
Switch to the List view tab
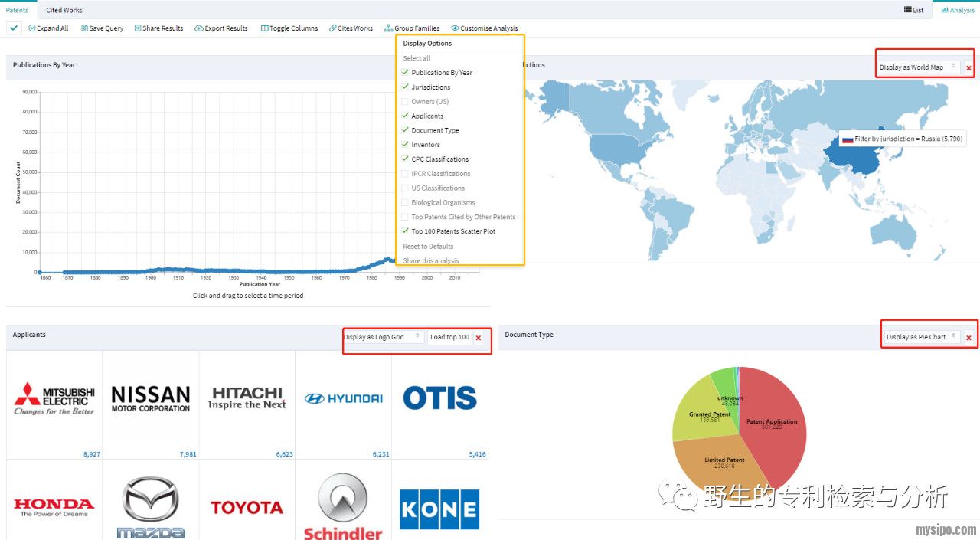pyautogui.click(x=914, y=10)
